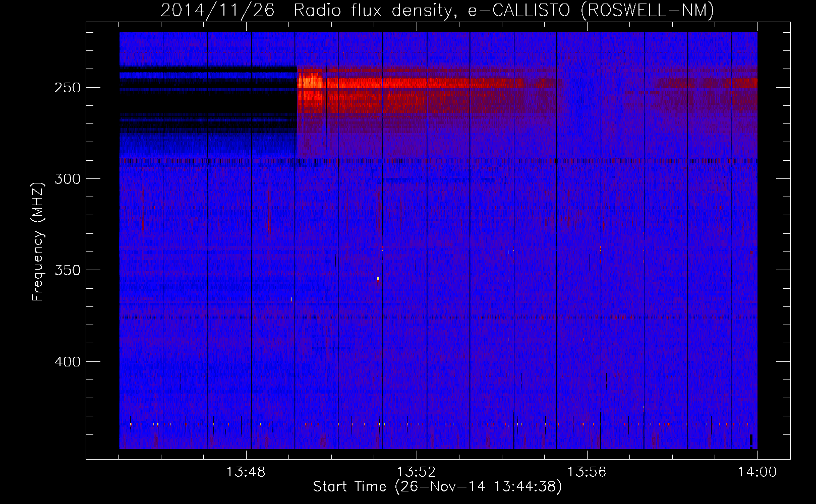This screenshot has width=816, height=504.
Task: Click the 300 frequency axis label
Action: point(68,179)
